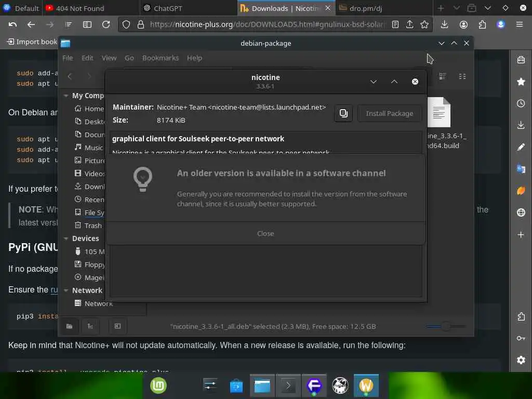This screenshot has width=532, height=399.
Task: Select the .build file thumbnail
Action: (438, 113)
